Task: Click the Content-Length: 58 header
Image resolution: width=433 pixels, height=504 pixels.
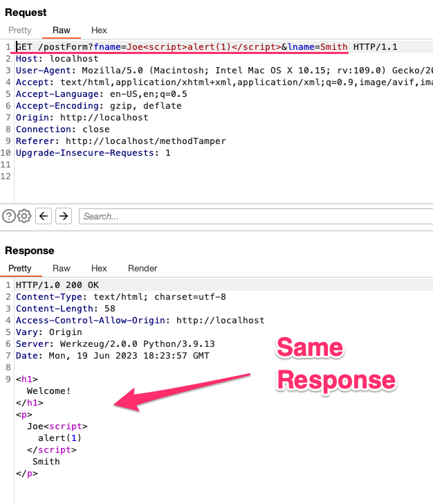Action: (66, 309)
